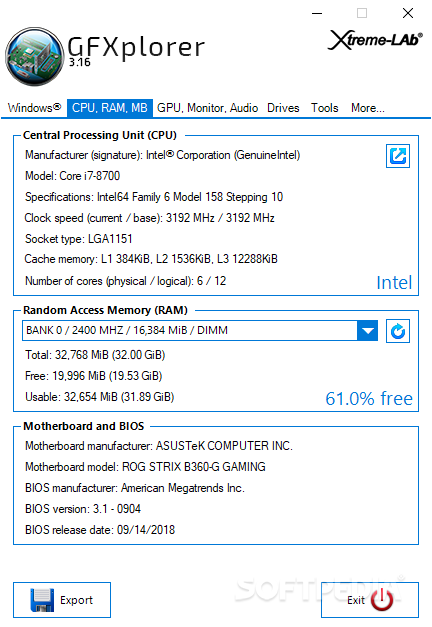Click the GFXplorer motherboard logo icon
Screen dimensions: 432x627
point(35,56)
